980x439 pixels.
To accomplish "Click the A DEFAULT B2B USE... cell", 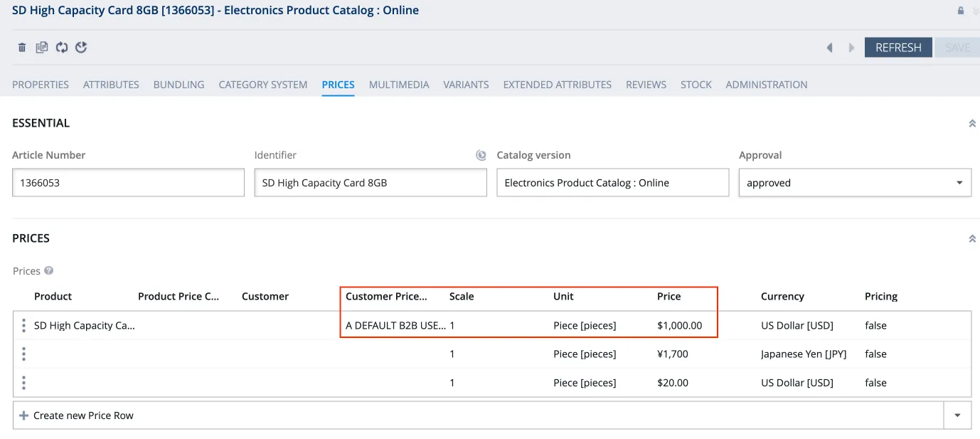I will (x=396, y=325).
